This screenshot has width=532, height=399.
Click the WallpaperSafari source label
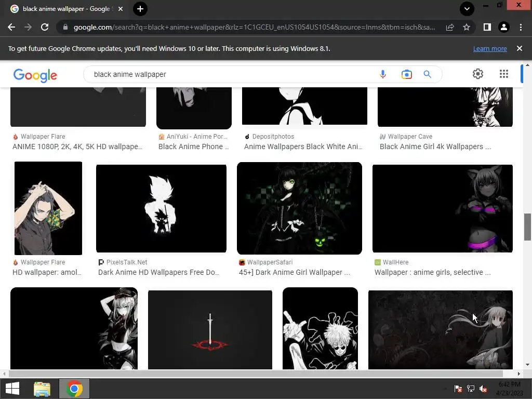coord(270,262)
